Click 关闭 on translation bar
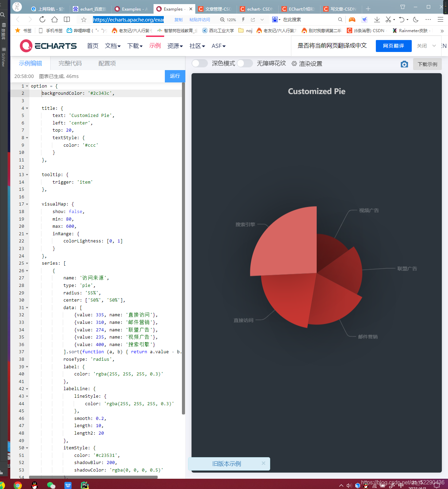Viewport: 448px width, 489px height. tap(422, 46)
